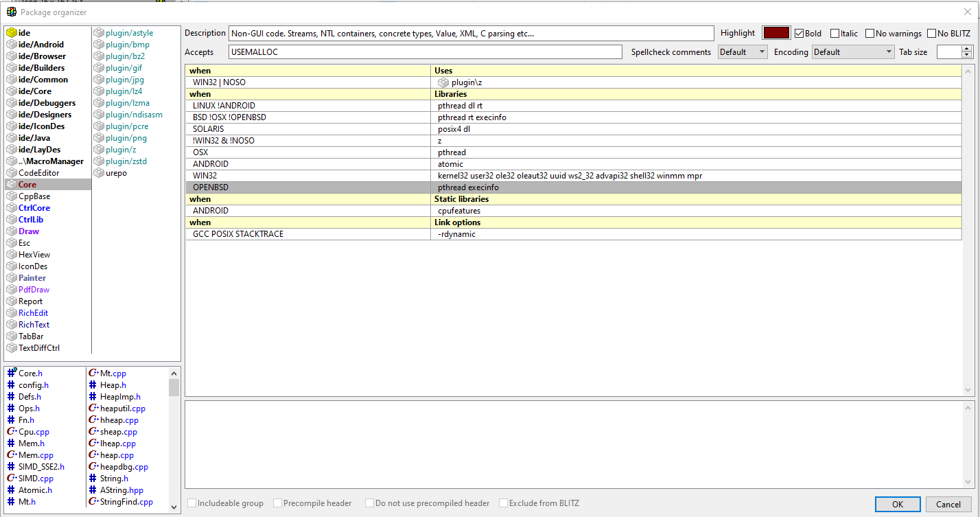The image size is (980, 517).
Task: Open the Spellcheck comments dropdown
Action: pyautogui.click(x=743, y=52)
